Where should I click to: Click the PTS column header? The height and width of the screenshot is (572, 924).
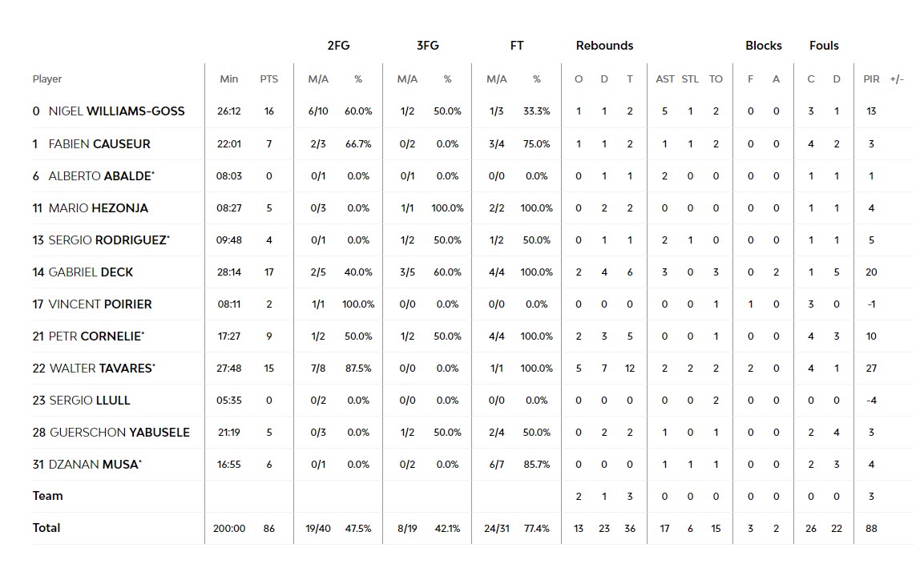(269, 79)
